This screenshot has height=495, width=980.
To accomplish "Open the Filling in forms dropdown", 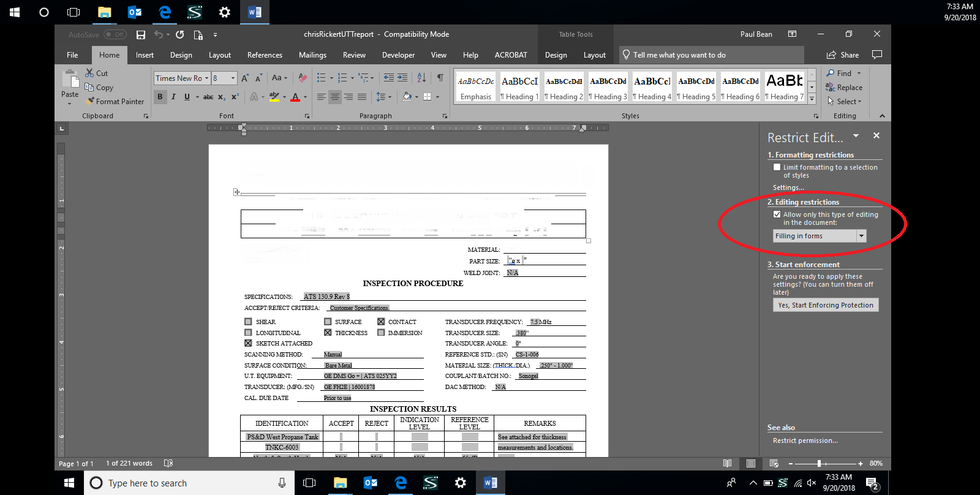I will (861, 236).
